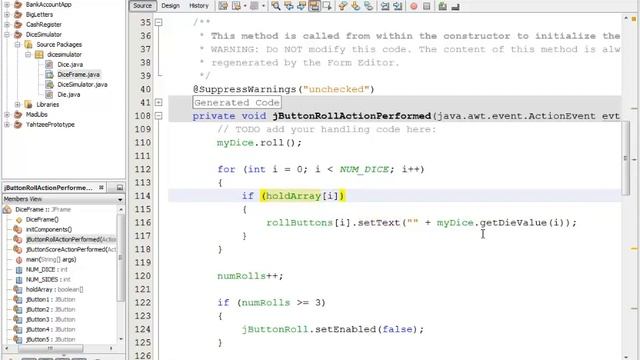Screen dimensions: 640x360
Task: Select jButton3 : JButton in Navigator
Action: [51, 320]
